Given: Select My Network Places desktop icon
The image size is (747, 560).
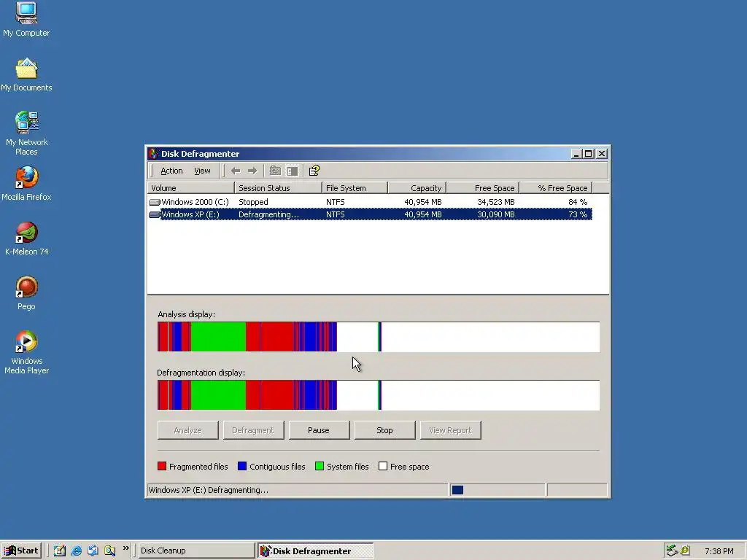Looking at the screenshot, I should tap(26, 133).
